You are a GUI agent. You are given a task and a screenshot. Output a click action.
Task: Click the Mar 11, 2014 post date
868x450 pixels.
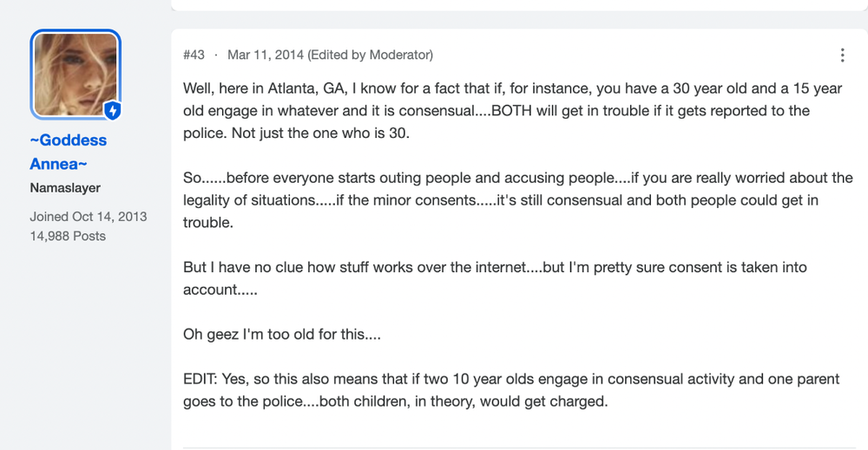pyautogui.click(x=266, y=55)
